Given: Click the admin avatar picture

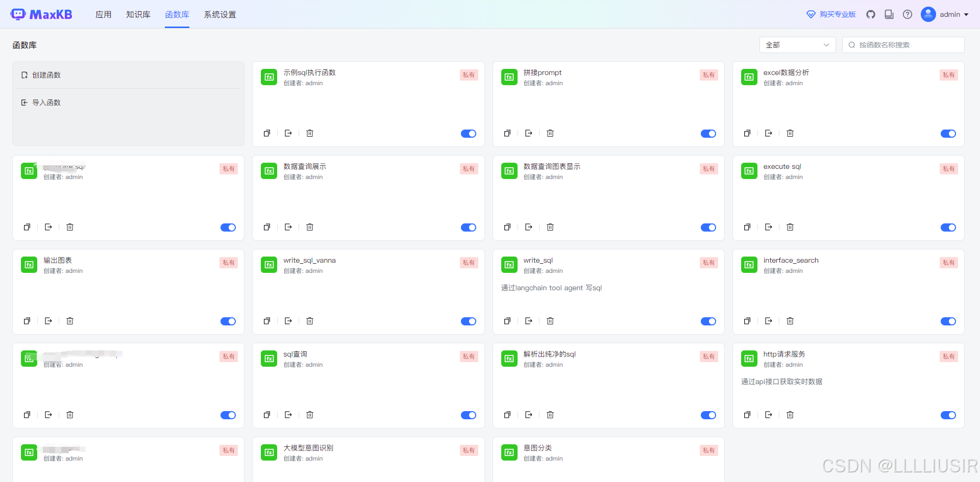Looking at the screenshot, I should (928, 14).
